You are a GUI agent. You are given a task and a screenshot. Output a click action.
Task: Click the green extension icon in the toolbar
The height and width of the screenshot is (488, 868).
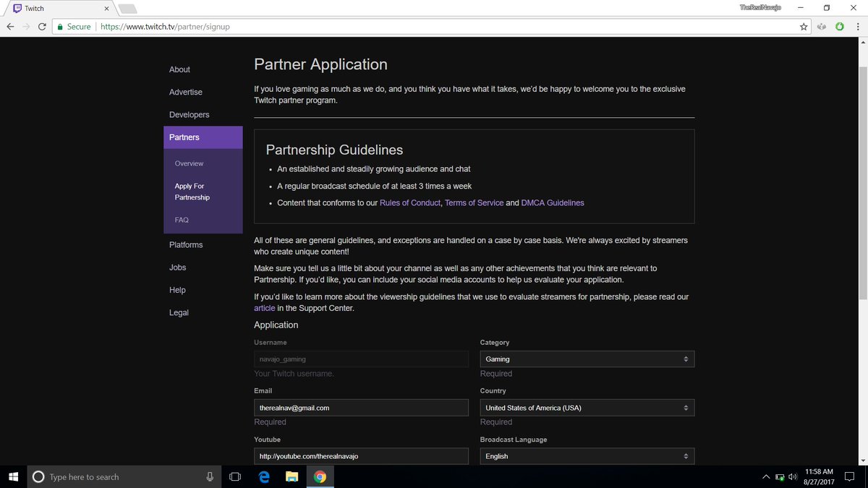[840, 27]
